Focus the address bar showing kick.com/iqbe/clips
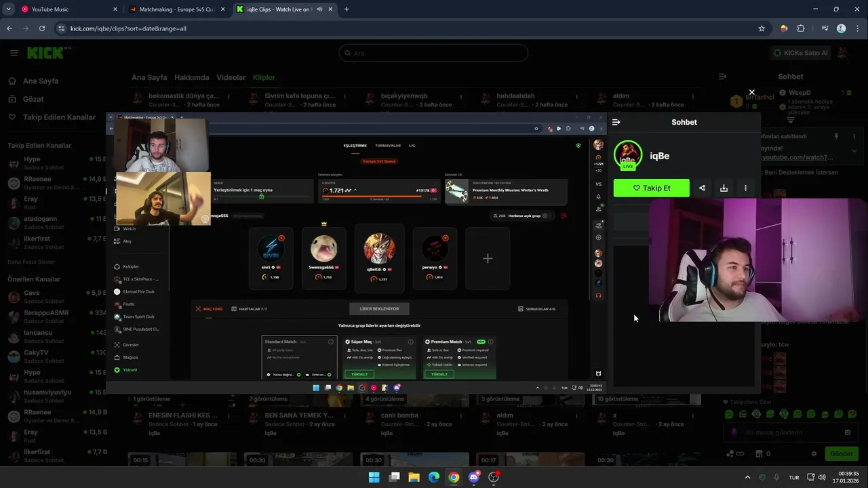This screenshot has width=868, height=488. tap(407, 28)
